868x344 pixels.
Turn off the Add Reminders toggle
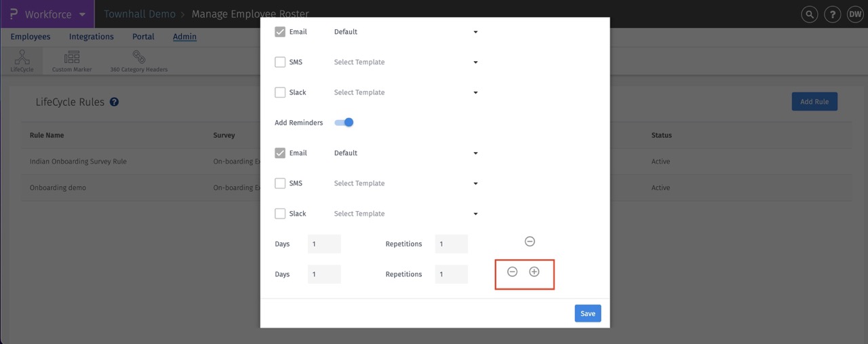(x=344, y=123)
